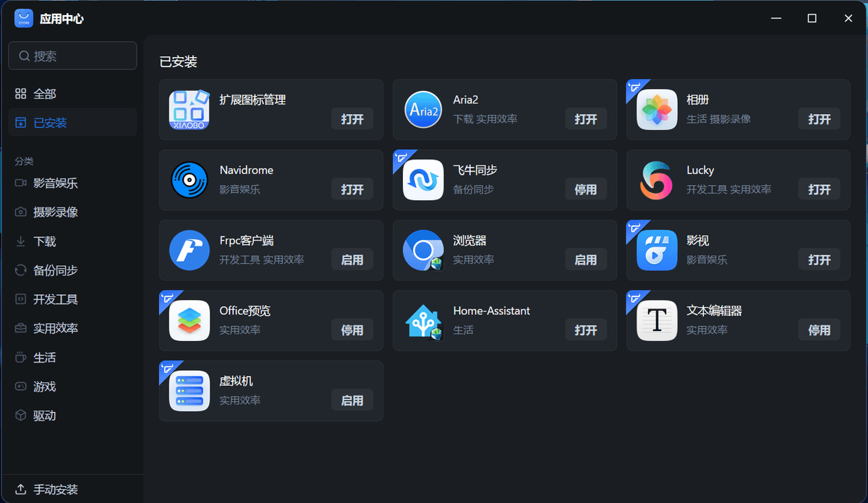Screen dimensions: 868x503
Task: Click the 搜索 search field
Action: click(72, 56)
